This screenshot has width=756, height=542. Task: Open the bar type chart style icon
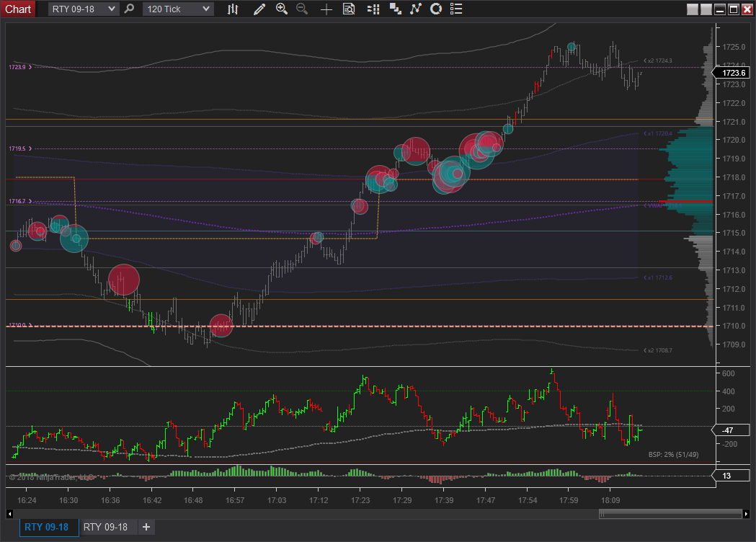[x=233, y=9]
